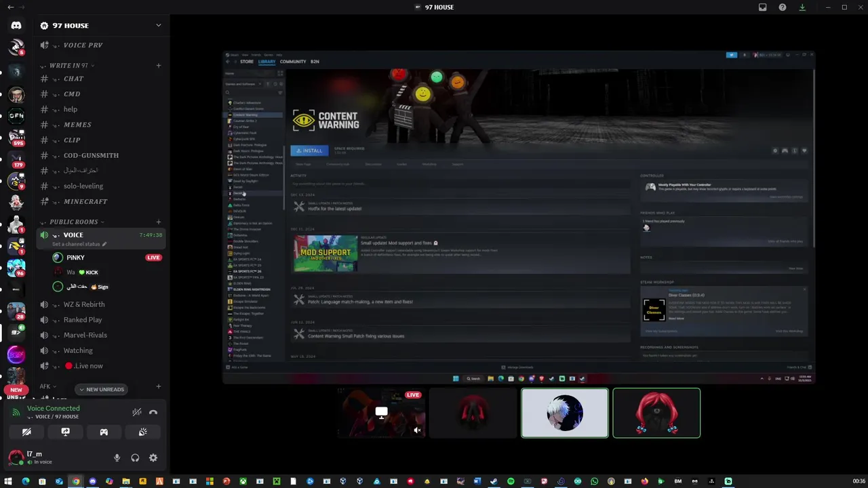Click the Windows taskbar clock showing 00:36
Screen dimensions: 868x488
click(x=859, y=481)
